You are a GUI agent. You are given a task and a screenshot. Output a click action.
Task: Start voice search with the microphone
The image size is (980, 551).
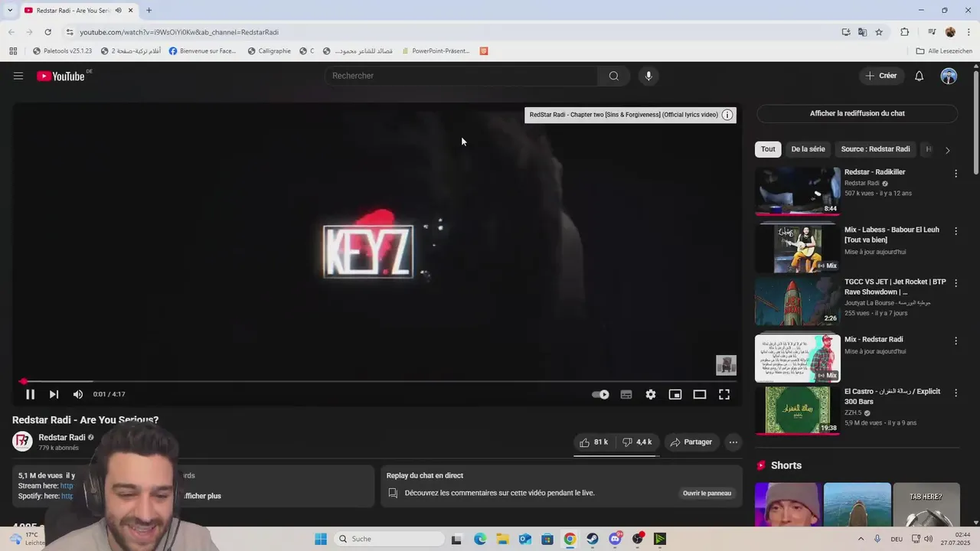pos(648,76)
